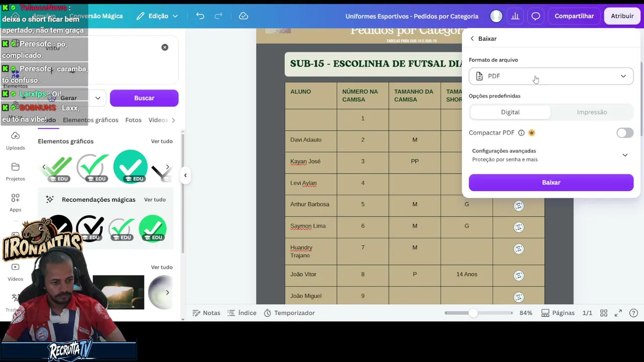Screen dimensions: 644x362
Task: Click the Buscar button
Action: [x=144, y=98]
